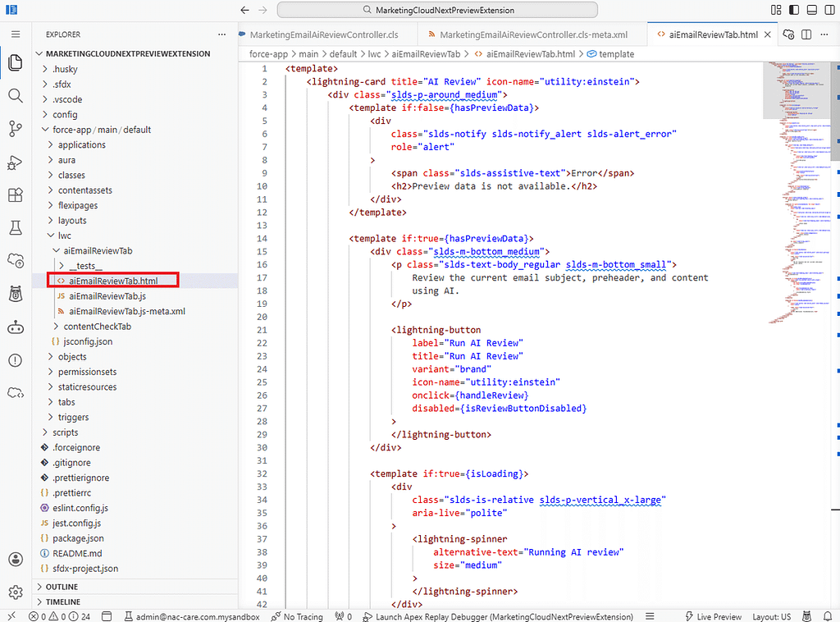Open editor more actions ellipsis
Screen dimensions: 840x622
pyautogui.click(x=824, y=34)
